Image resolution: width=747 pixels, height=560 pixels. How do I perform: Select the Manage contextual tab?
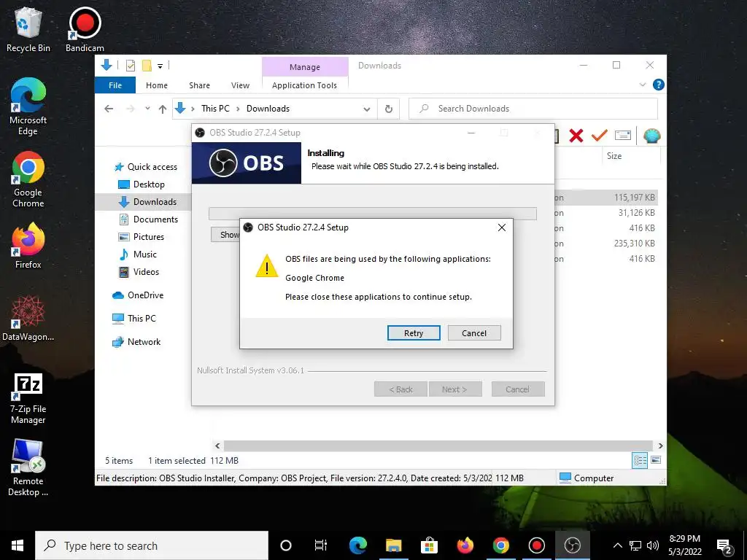coord(305,67)
